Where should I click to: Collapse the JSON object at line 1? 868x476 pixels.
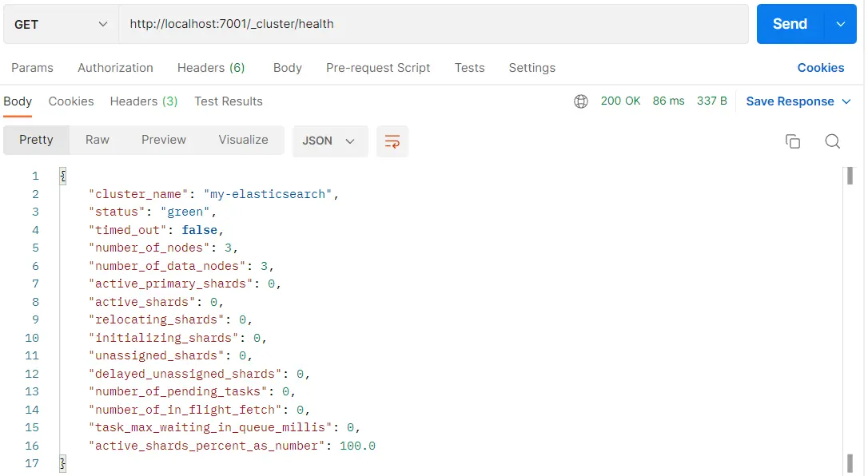(x=62, y=176)
